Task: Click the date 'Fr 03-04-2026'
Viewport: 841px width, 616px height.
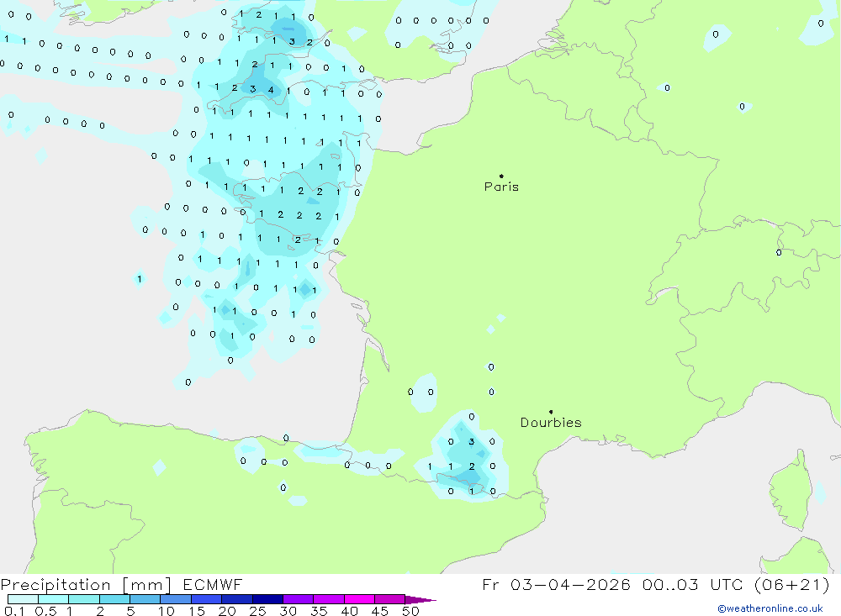Action: (x=556, y=584)
